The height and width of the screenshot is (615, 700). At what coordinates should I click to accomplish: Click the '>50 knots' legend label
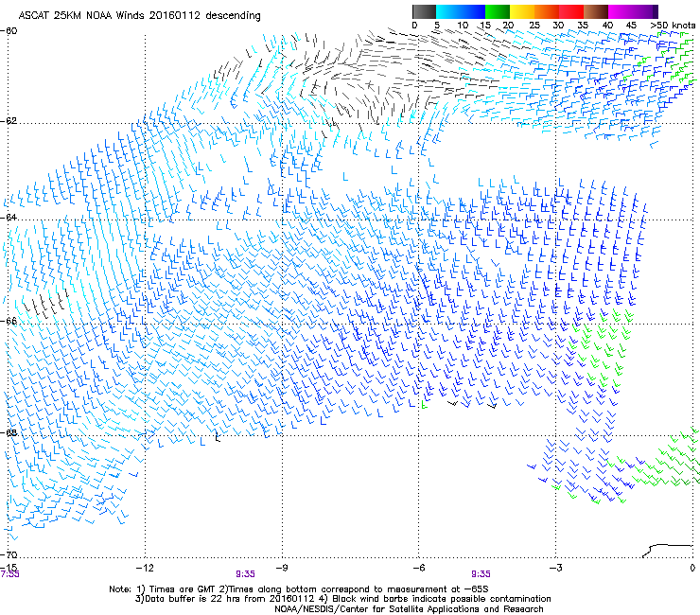[673, 26]
